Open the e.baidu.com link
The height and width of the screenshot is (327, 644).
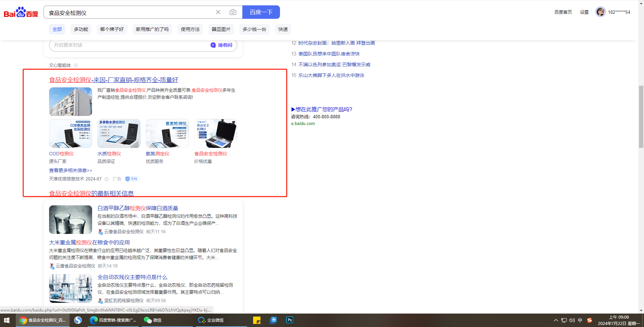(303, 124)
